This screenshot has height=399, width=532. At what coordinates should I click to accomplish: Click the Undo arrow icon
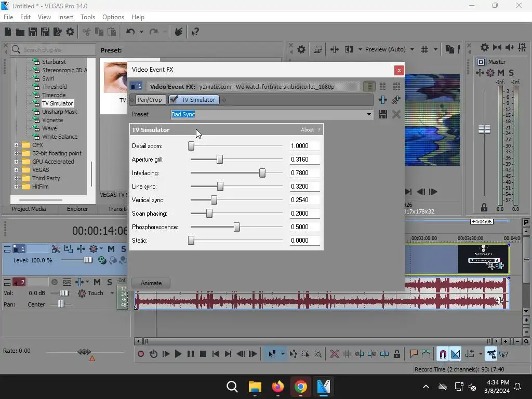(x=130, y=32)
